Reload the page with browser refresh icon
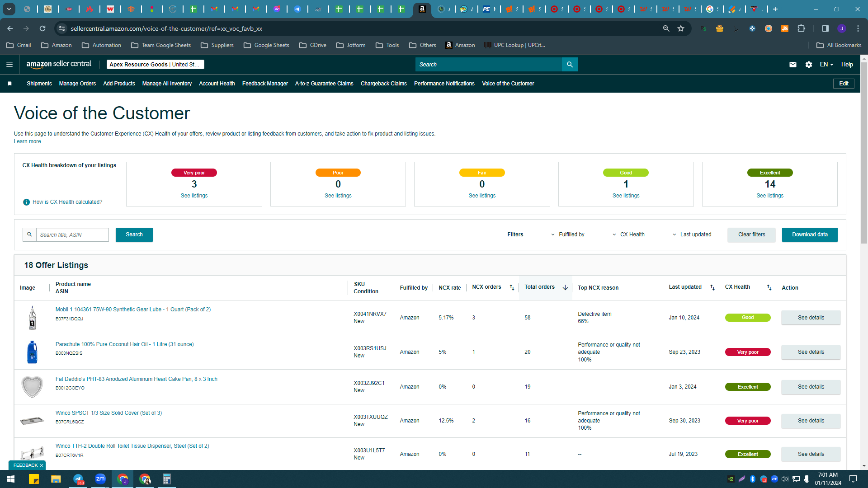The width and height of the screenshot is (868, 488). point(42,28)
